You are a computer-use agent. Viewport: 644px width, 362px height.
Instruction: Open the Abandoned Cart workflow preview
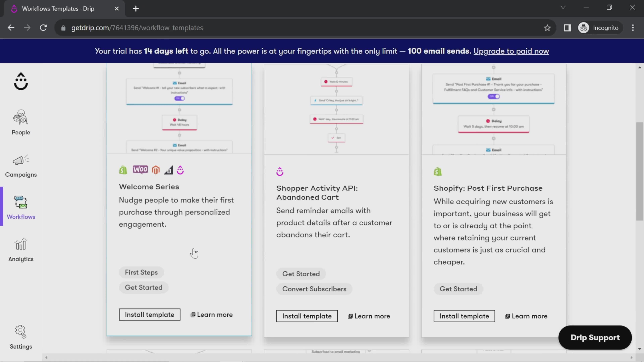(336, 109)
